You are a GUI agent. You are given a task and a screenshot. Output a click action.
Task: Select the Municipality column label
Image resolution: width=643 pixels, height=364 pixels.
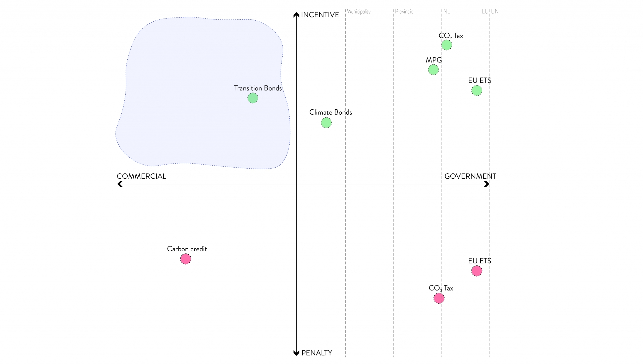(358, 12)
